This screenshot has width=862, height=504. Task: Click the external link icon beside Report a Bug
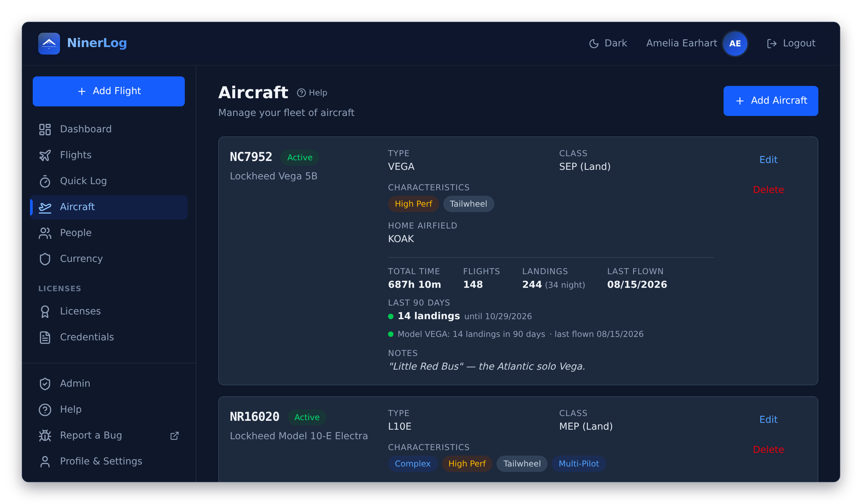click(x=175, y=435)
